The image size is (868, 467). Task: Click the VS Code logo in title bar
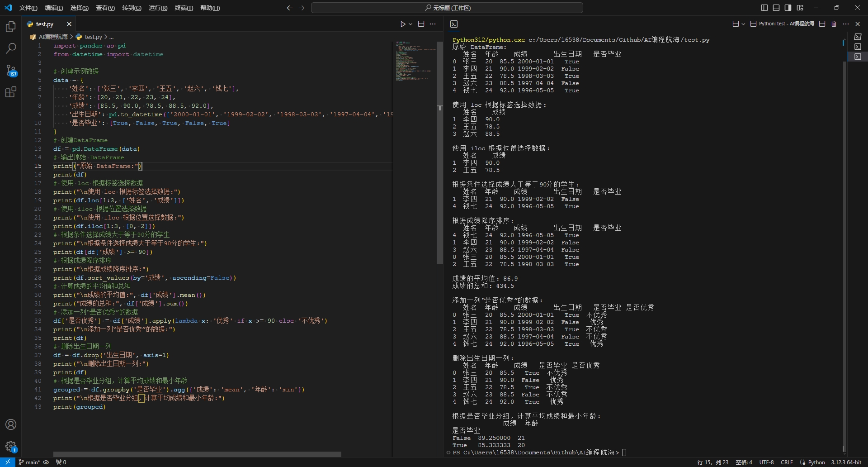[8, 8]
